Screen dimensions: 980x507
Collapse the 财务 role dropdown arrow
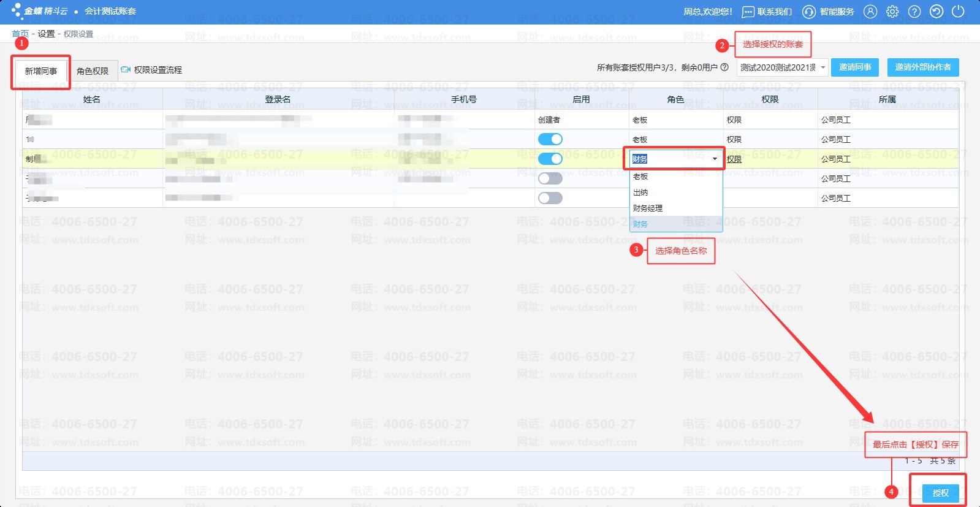point(715,159)
